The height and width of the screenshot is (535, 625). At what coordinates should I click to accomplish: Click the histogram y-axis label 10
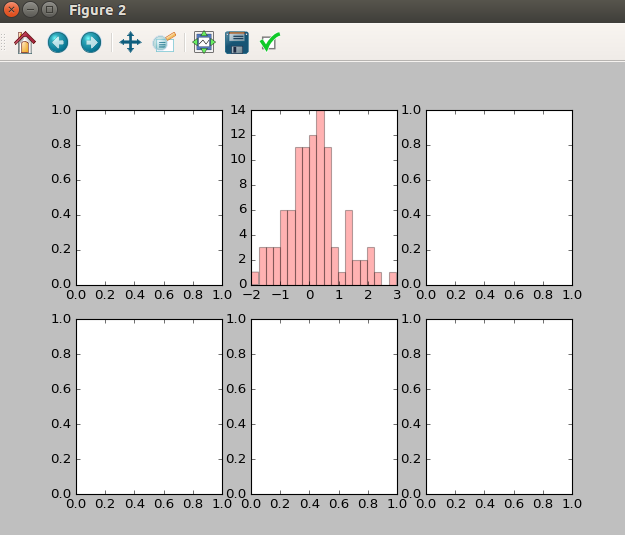click(x=238, y=159)
